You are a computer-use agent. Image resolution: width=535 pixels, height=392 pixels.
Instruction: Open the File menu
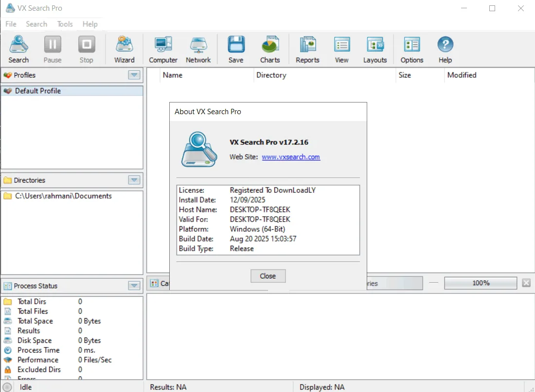[11, 24]
